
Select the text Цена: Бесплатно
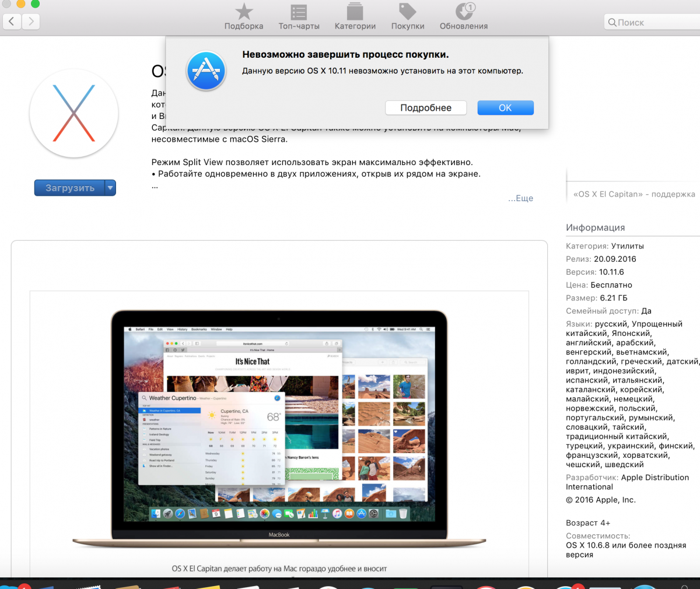(x=599, y=285)
